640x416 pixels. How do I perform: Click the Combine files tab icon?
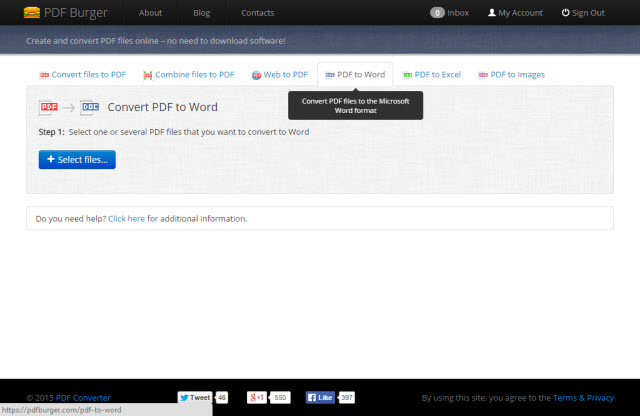148,75
